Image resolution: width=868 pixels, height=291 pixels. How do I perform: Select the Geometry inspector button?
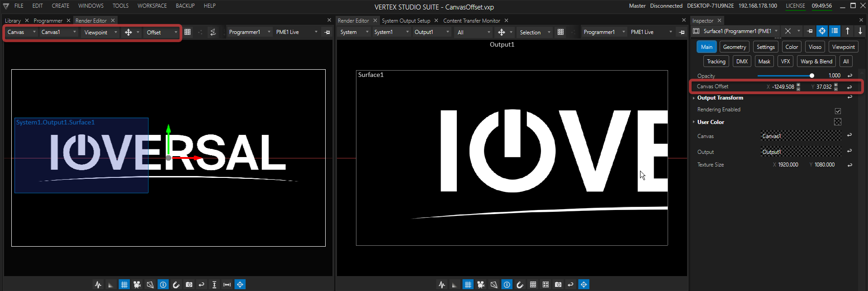[735, 47]
